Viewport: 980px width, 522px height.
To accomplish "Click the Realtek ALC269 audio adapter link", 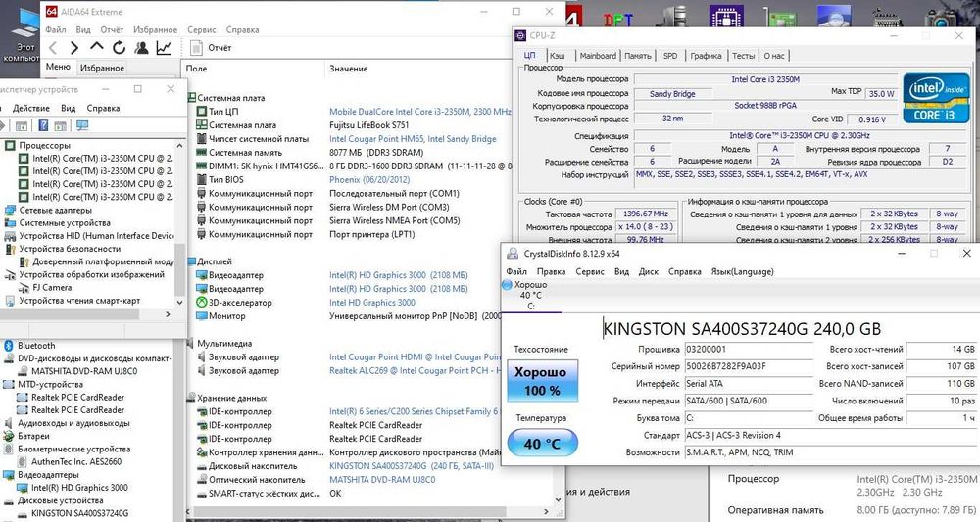I will pos(415,370).
